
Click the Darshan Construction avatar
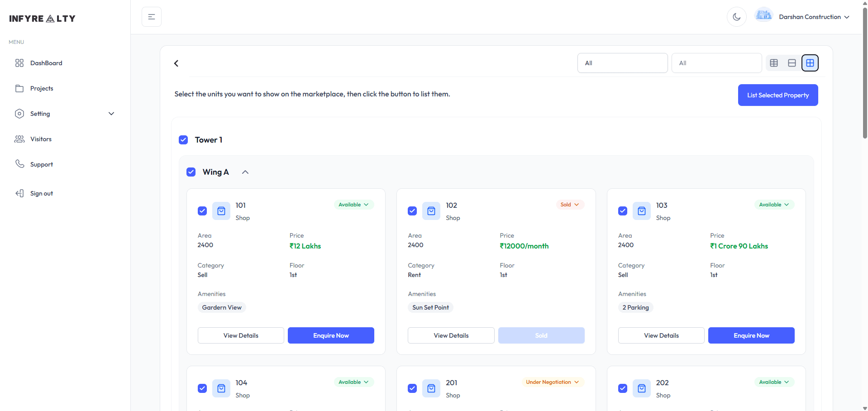(x=764, y=15)
